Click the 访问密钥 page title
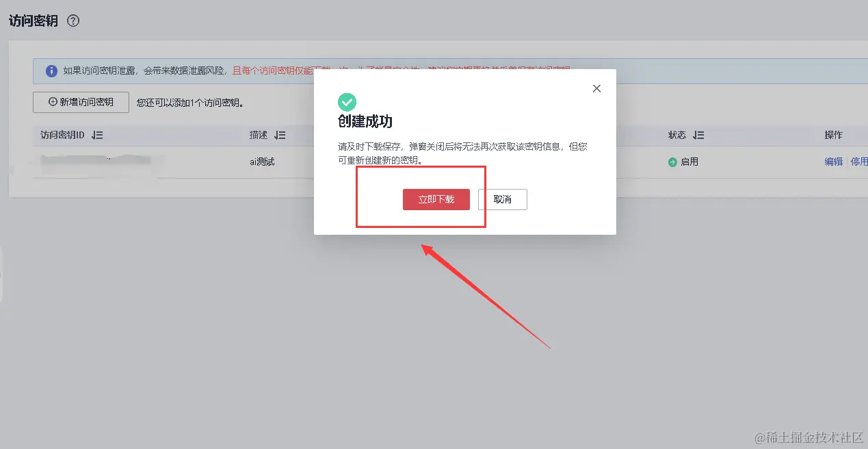868x449 pixels. pyautogui.click(x=34, y=21)
